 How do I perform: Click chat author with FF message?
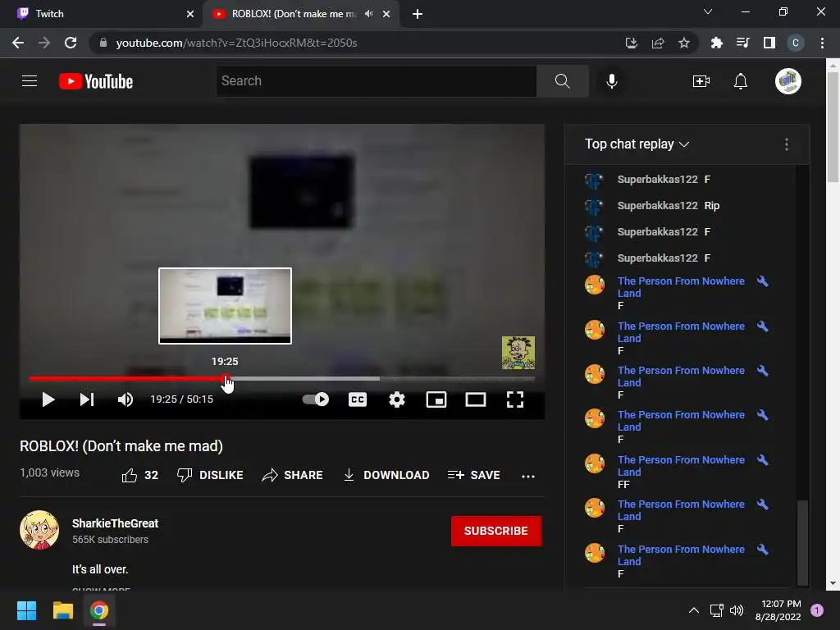(681, 466)
